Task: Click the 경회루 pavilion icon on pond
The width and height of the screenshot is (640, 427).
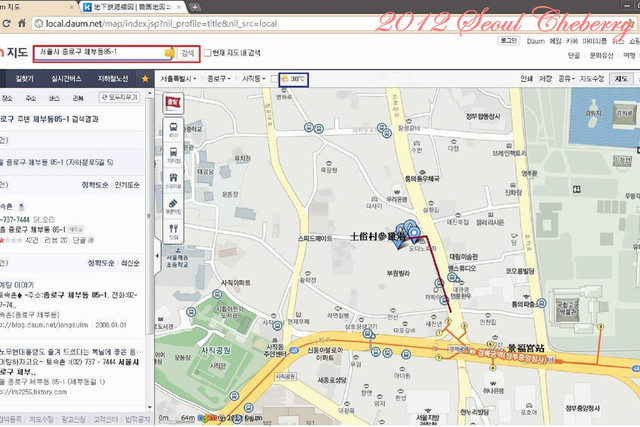Action: pyautogui.click(x=624, y=112)
